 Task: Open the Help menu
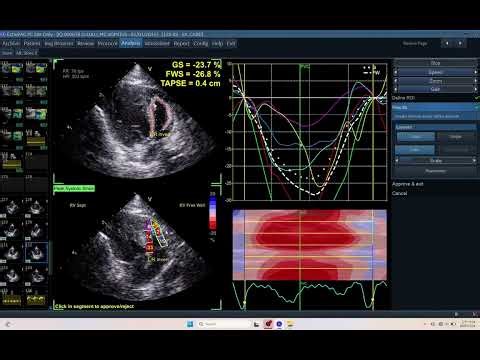point(217,44)
